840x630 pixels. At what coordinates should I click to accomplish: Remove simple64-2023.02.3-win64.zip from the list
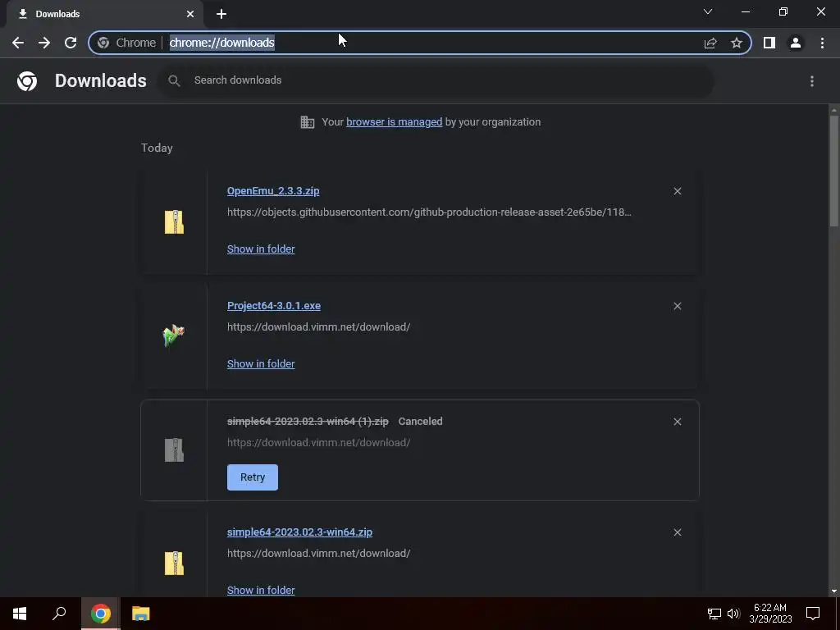pos(677,532)
